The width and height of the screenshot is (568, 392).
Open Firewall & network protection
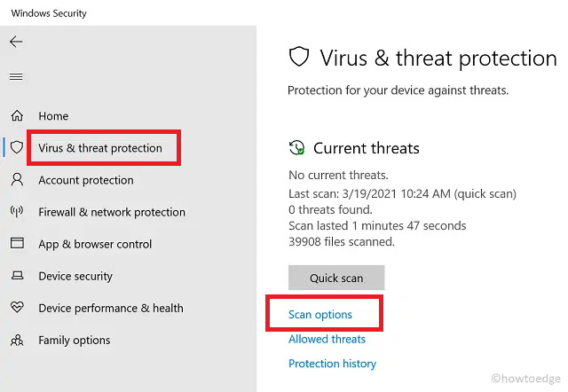pos(112,212)
